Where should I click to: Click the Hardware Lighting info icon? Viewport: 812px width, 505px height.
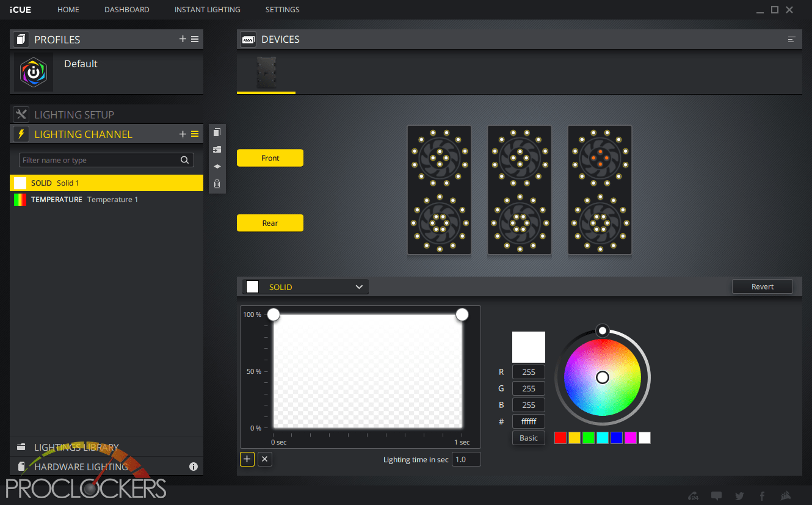[194, 467]
